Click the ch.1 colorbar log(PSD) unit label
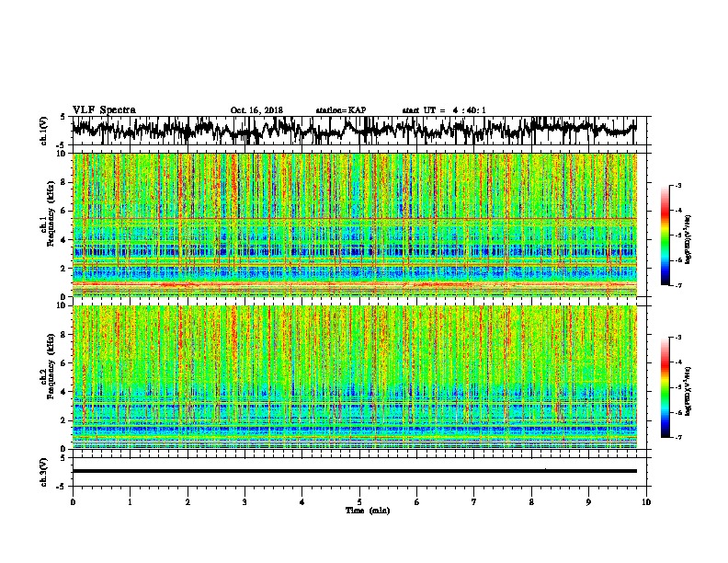The height and width of the screenshot is (563, 728). (x=688, y=240)
